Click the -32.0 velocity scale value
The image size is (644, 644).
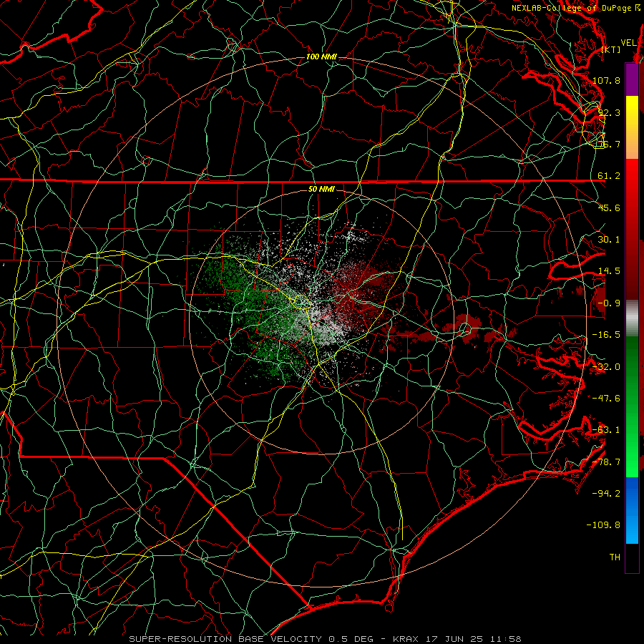[x=606, y=366]
